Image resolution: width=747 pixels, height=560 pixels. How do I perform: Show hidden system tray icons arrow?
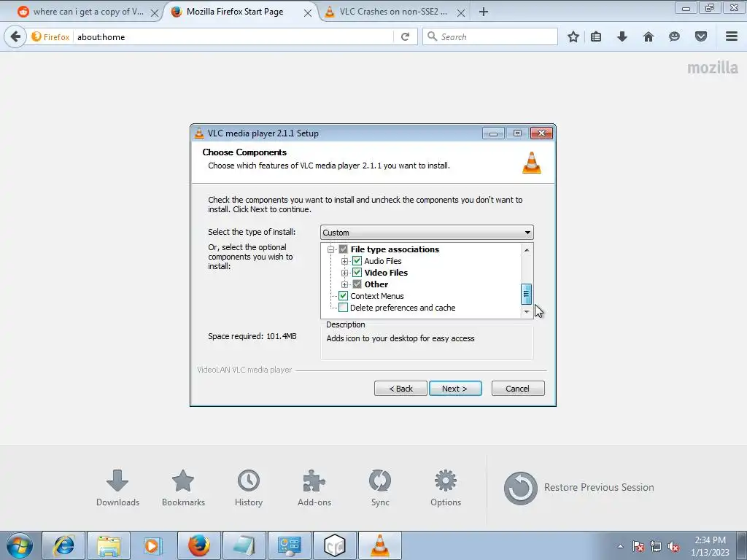click(x=620, y=546)
